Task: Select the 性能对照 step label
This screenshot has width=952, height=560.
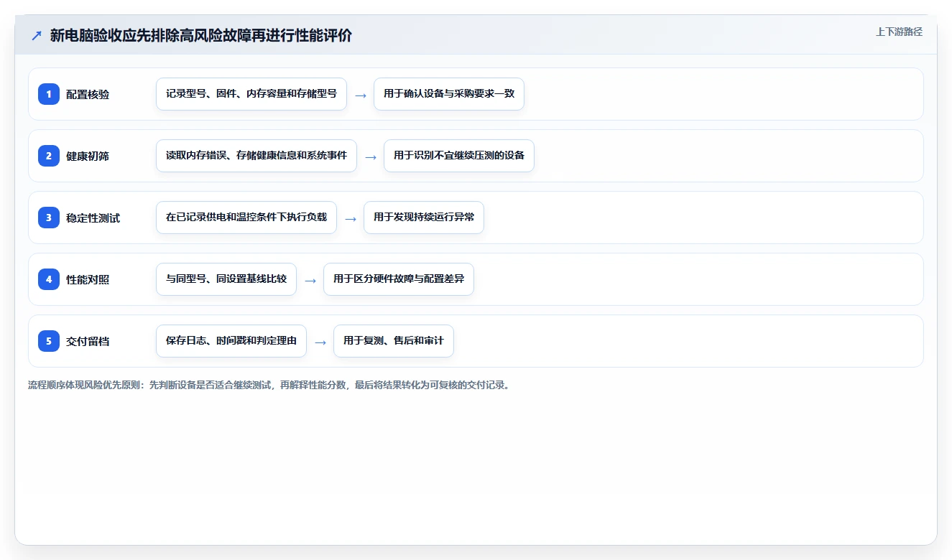Action: 88,279
